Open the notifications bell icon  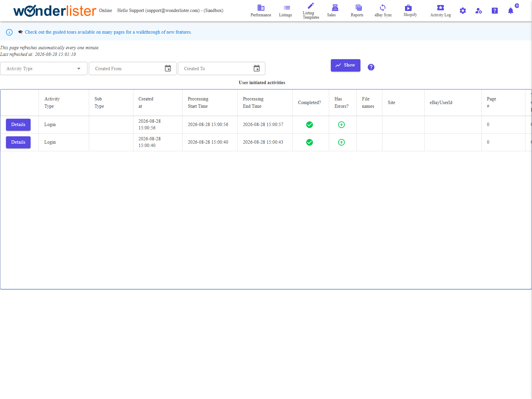[511, 11]
